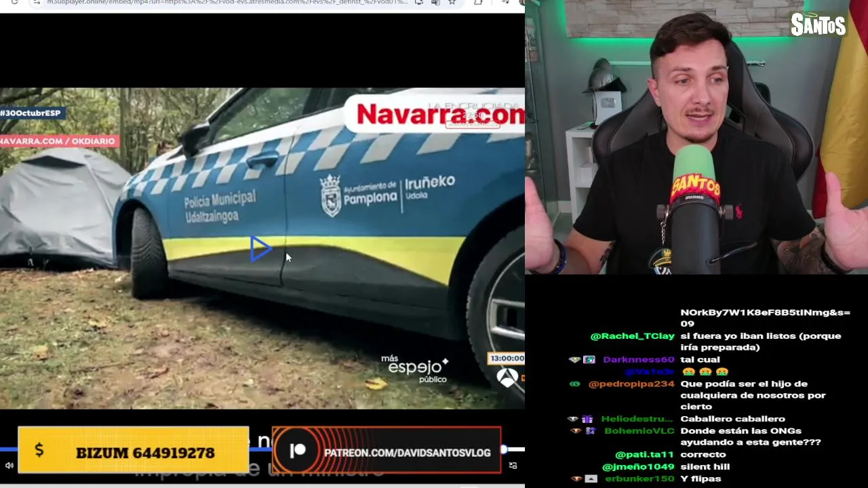The height and width of the screenshot is (488, 868).
Task: Open fullscreen mode via the player corner icon
Action: click(x=513, y=466)
